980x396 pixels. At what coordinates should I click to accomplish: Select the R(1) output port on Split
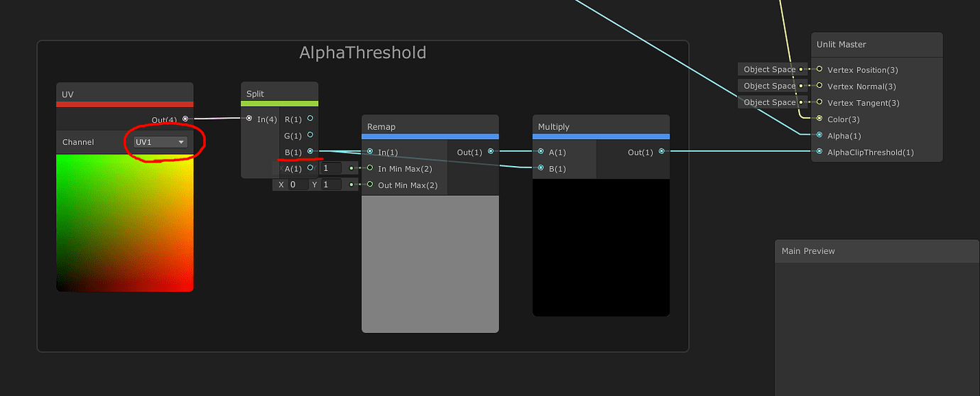tap(310, 119)
